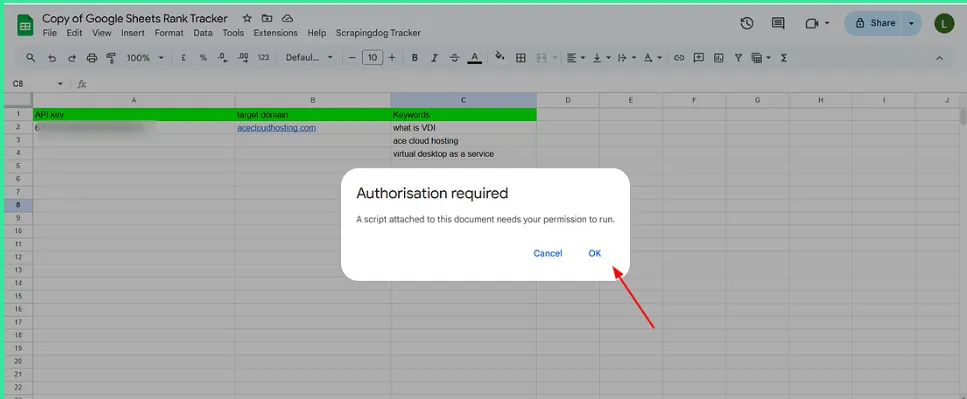967x399 pixels.
Task: Click the Borders icon
Action: tap(521, 58)
